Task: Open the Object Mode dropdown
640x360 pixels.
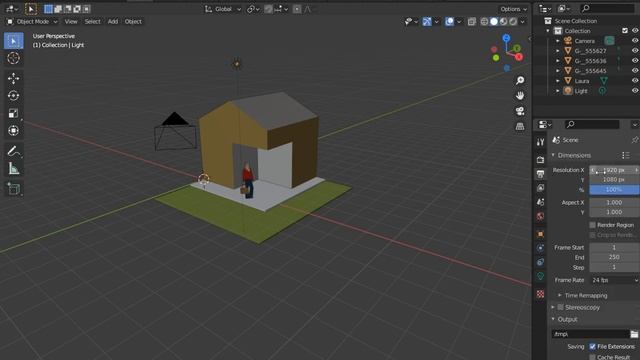Action: [32, 22]
